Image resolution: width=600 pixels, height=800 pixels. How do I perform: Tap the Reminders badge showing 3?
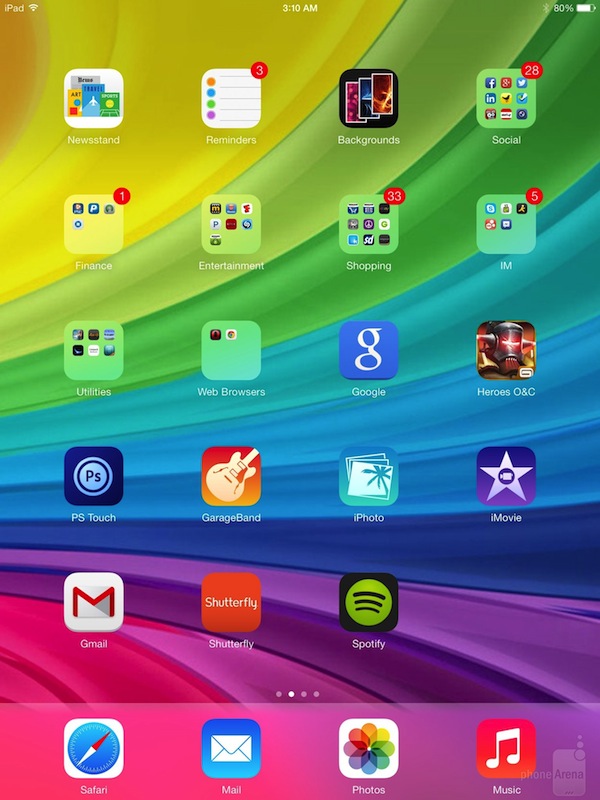coord(259,70)
